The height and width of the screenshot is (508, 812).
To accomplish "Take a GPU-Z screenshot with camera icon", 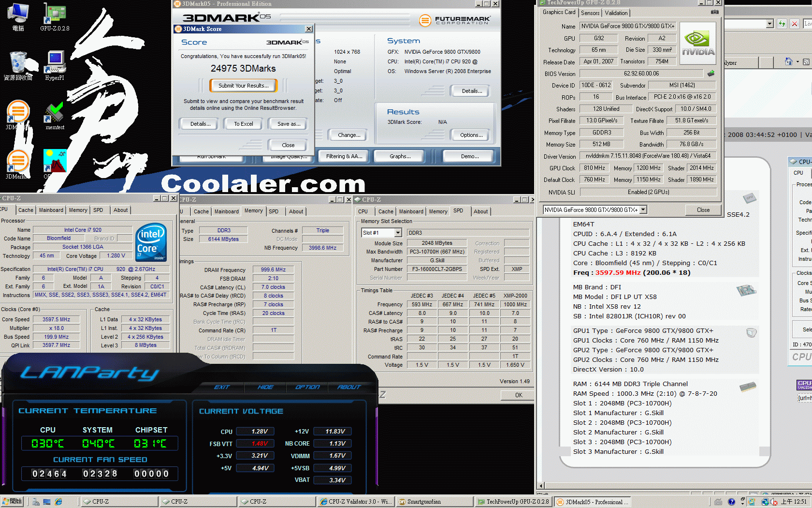I will [714, 13].
